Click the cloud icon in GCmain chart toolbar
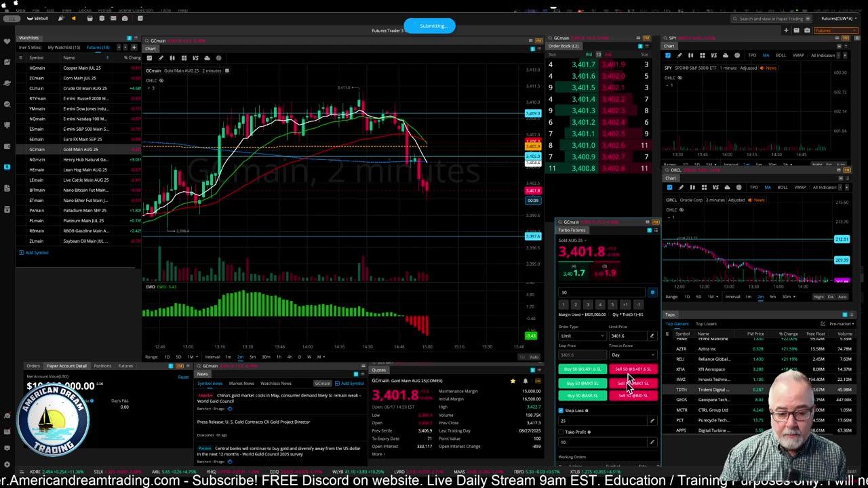 (207, 58)
